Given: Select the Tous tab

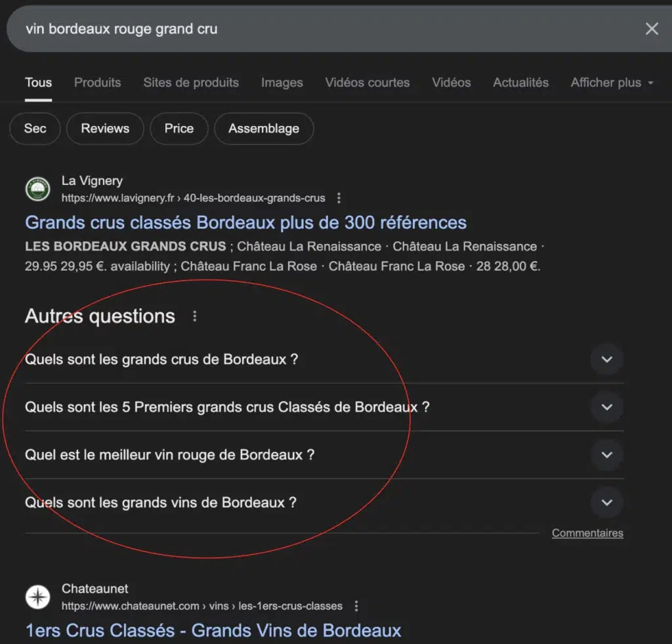Looking at the screenshot, I should pos(38,82).
